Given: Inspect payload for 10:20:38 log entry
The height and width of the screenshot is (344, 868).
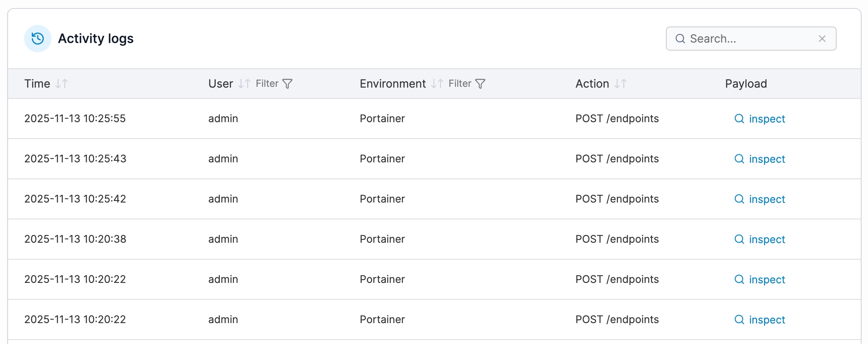Looking at the screenshot, I should (766, 240).
